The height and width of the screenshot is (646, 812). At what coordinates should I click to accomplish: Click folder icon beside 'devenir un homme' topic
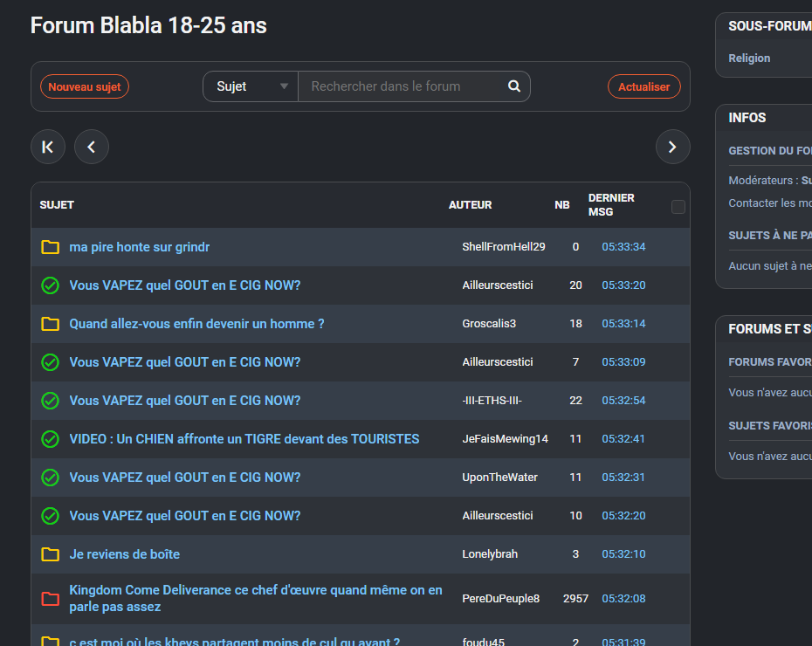pos(50,324)
